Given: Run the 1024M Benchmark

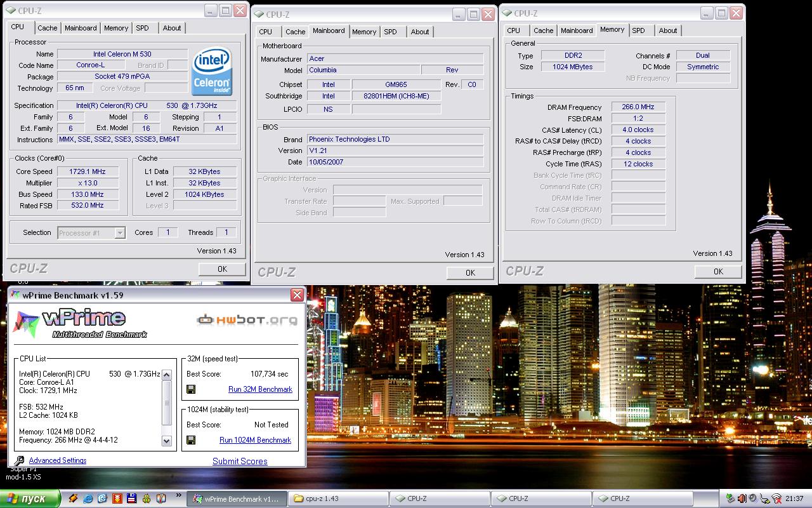Looking at the screenshot, I should [x=255, y=440].
